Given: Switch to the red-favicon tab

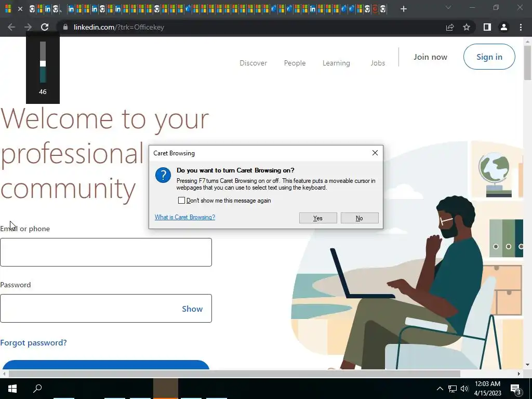Looking at the screenshot, I should pos(375,9).
